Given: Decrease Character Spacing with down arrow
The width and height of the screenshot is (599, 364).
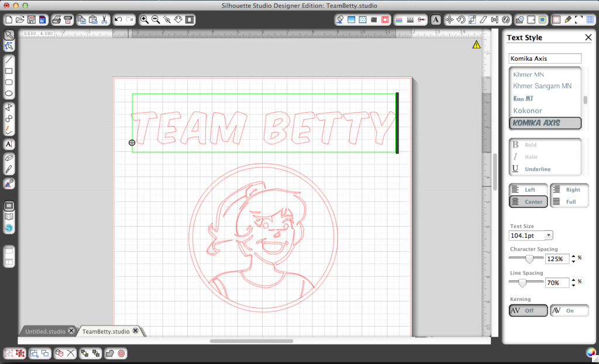Looking at the screenshot, I should 573,261.
